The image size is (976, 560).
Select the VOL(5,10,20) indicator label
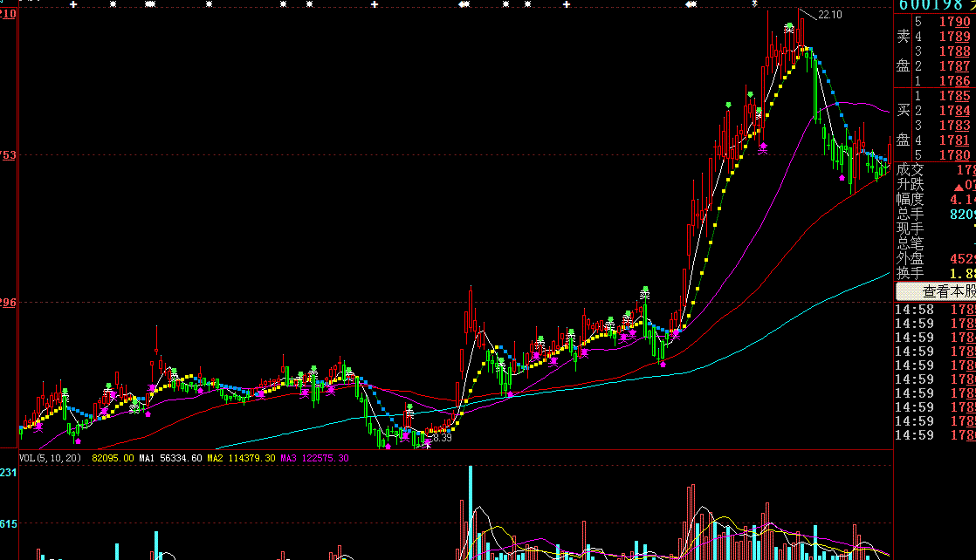click(50, 458)
